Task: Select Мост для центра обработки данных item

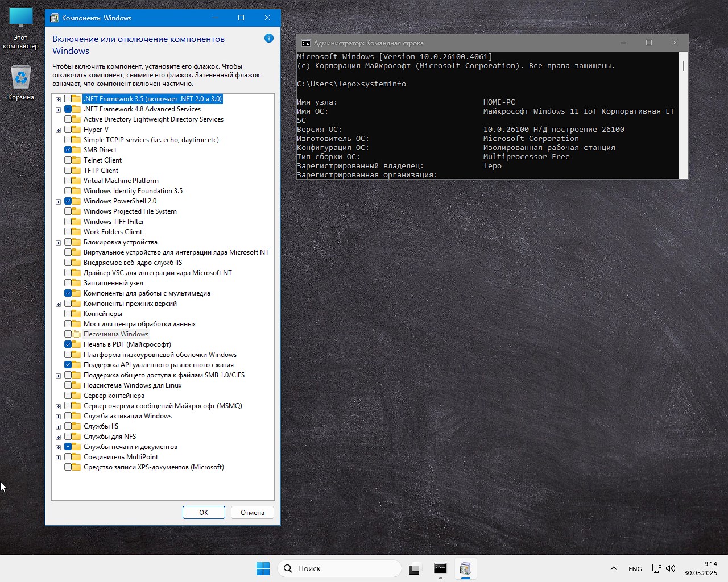Action: point(139,324)
